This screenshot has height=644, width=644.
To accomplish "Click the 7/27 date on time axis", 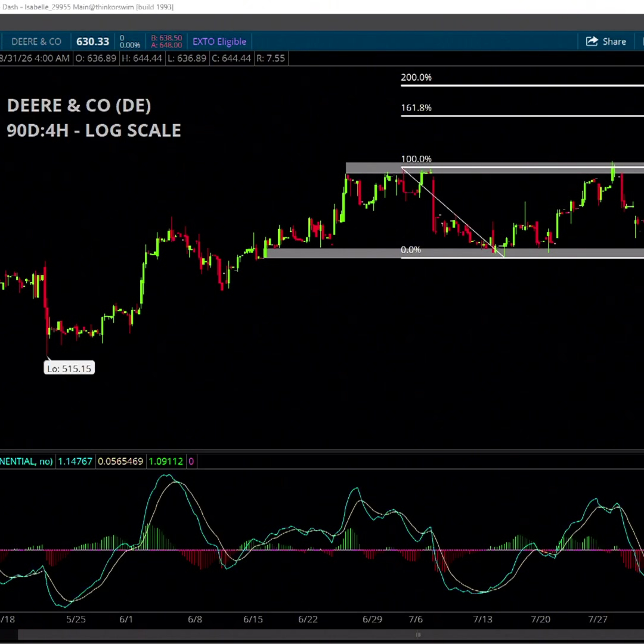I will [598, 619].
